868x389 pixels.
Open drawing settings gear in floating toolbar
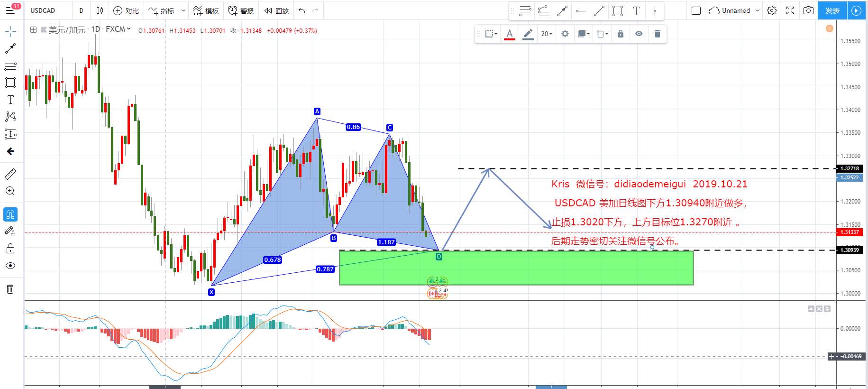pos(565,34)
